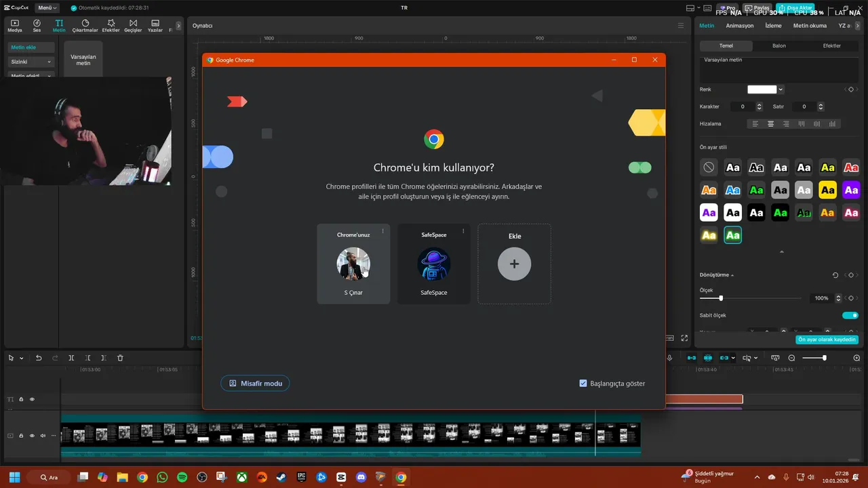Hide the main video track
The width and height of the screenshot is (868, 488).
pos(32,436)
